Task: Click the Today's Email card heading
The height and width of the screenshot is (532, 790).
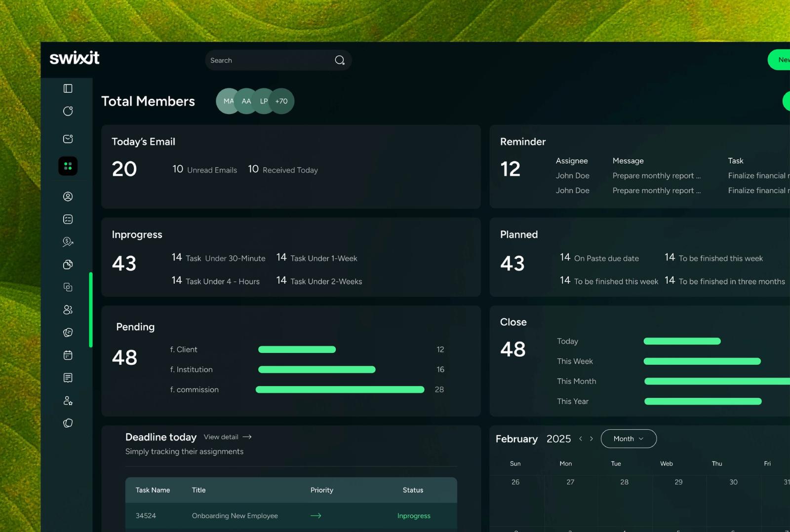Action: (x=143, y=142)
